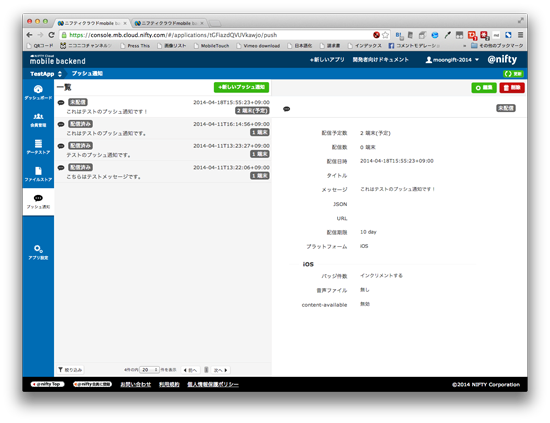Click the contact link in footer
The image size is (550, 423).
coord(136,384)
